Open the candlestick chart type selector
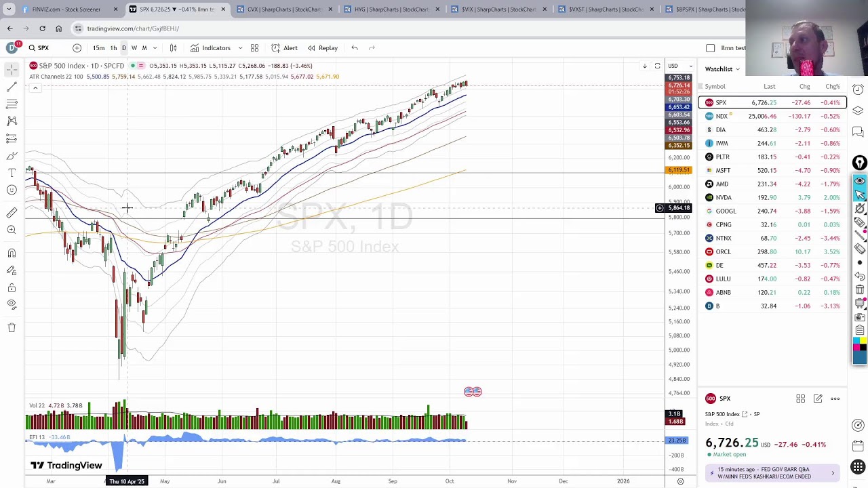This screenshot has height=488, width=868. click(x=173, y=48)
